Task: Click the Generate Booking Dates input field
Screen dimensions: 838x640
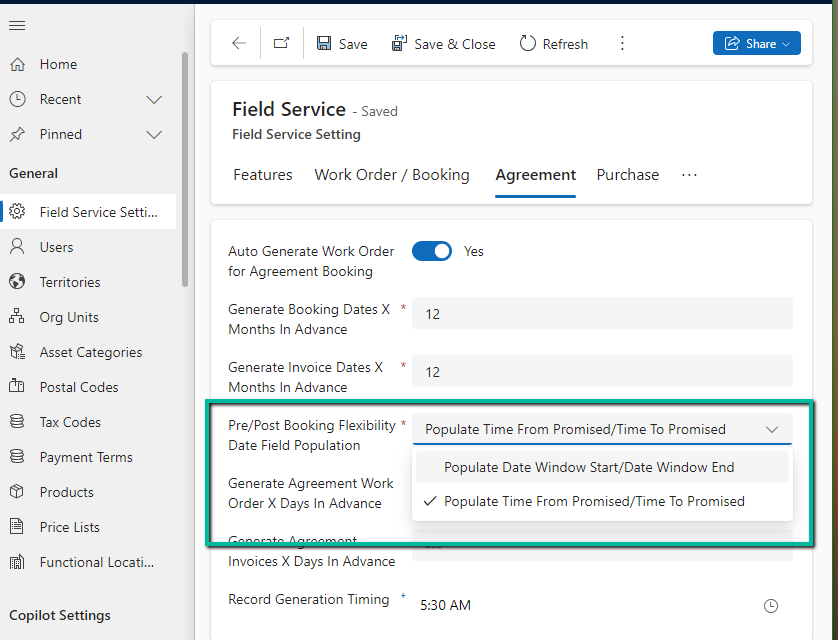Action: [x=602, y=313]
